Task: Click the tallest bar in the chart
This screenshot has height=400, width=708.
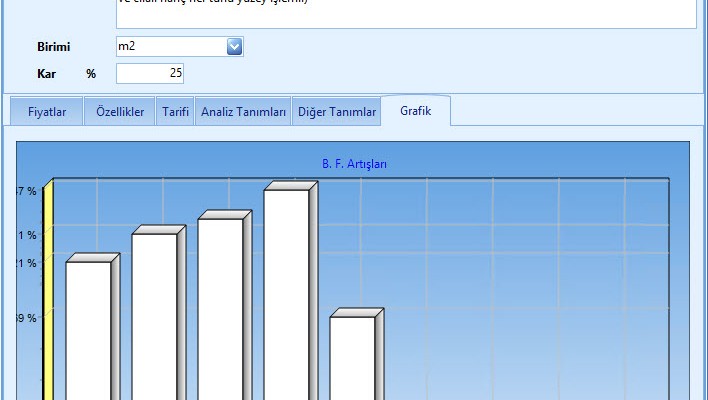Action: pyautogui.click(x=286, y=294)
